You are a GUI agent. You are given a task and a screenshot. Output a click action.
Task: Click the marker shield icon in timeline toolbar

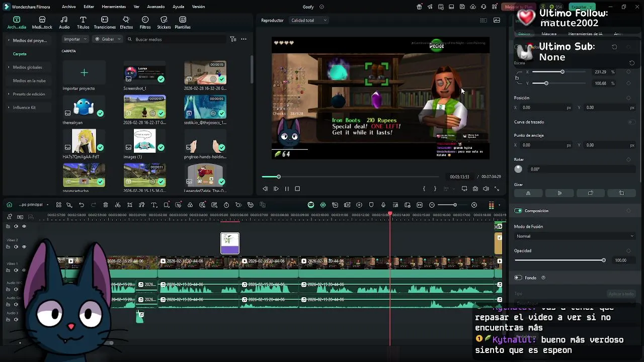click(371, 205)
